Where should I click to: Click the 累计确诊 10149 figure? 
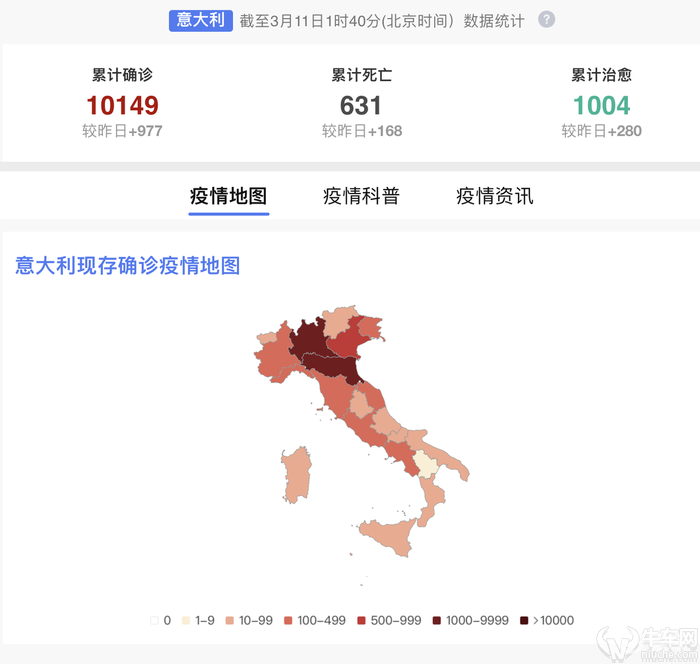(x=122, y=106)
